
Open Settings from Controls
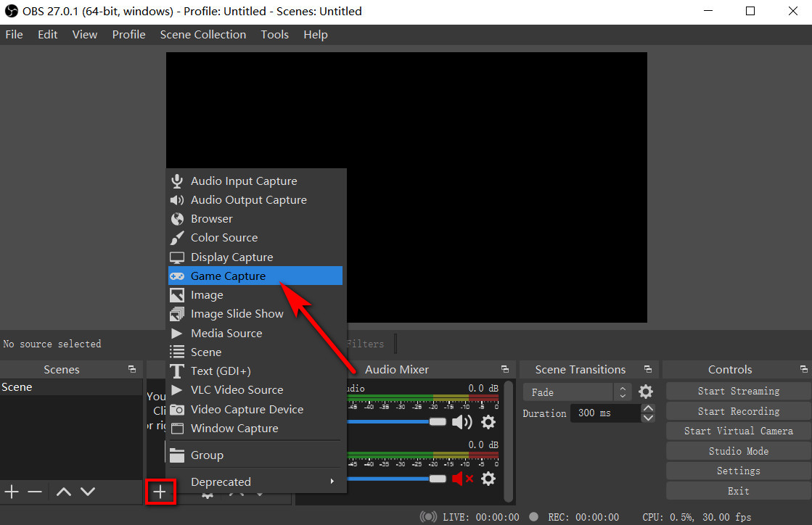[x=739, y=471]
